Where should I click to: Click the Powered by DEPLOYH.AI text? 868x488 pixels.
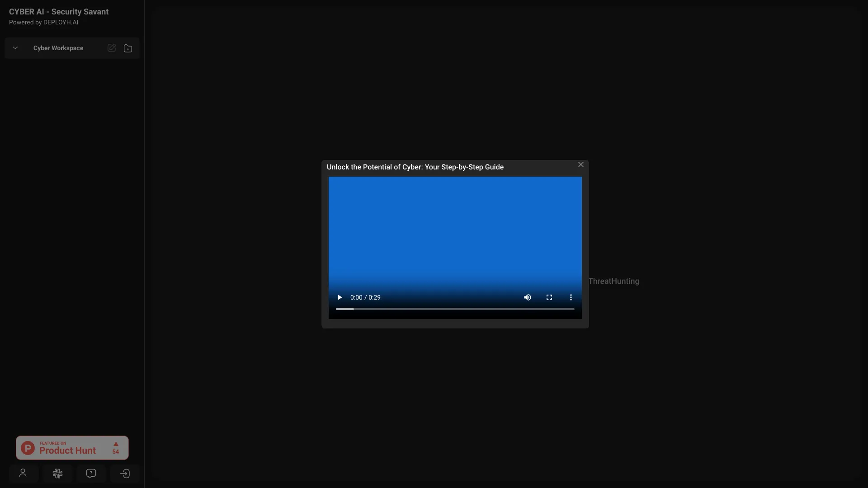[x=43, y=22]
